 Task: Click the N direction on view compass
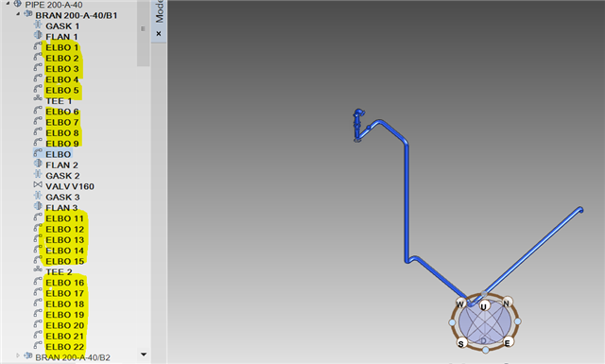point(508,302)
